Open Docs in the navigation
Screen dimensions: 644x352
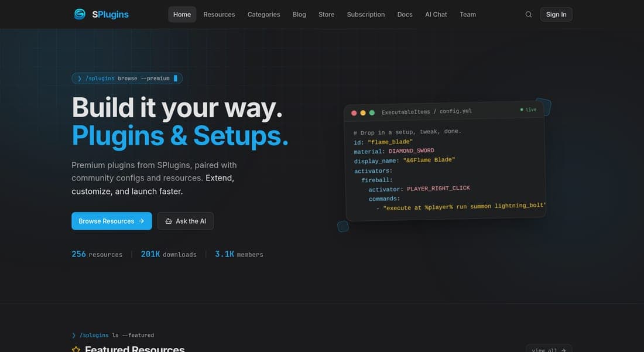tap(405, 15)
